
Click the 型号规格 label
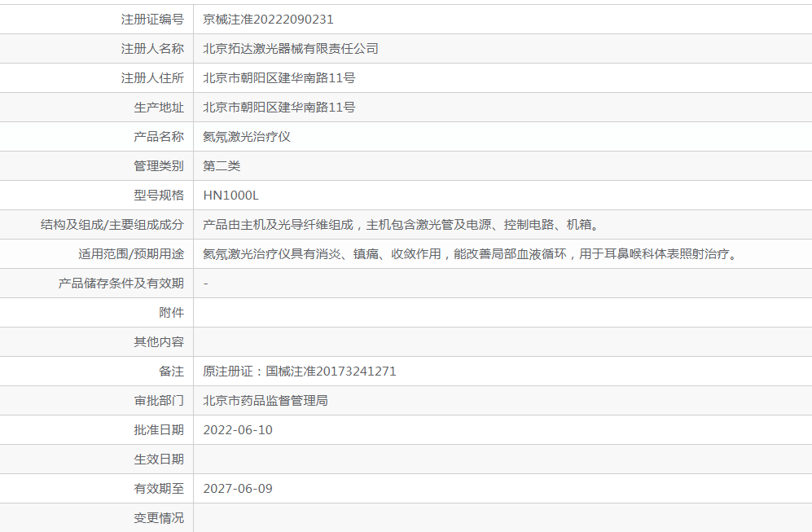coord(159,196)
